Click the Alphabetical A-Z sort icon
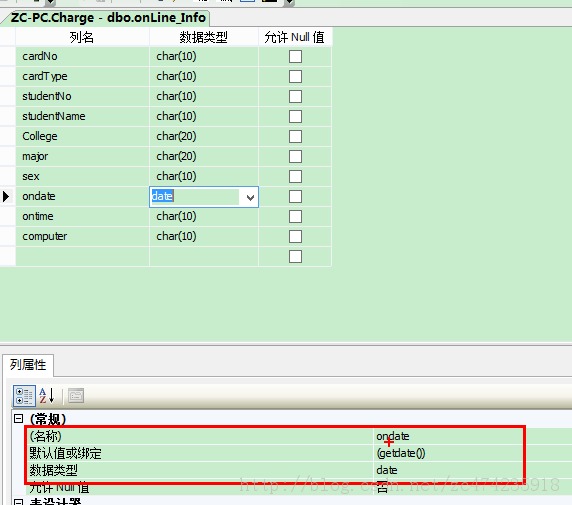 47,396
